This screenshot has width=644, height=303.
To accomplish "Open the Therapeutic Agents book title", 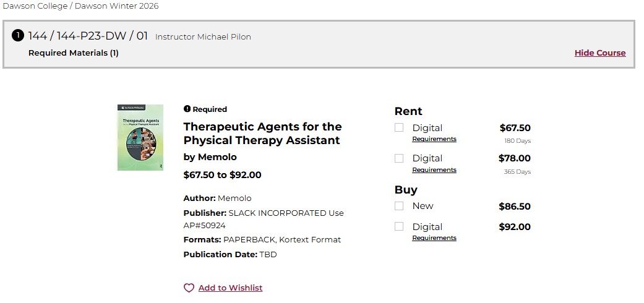I will [262, 134].
